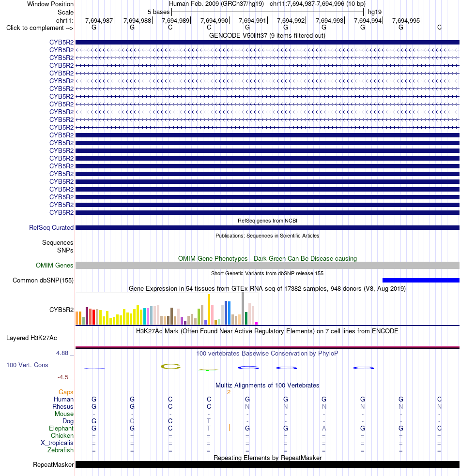Viewport: 460px width, 476px height.
Task: Open H3K27Ac Mark ENCODE track title
Action: 267,331
